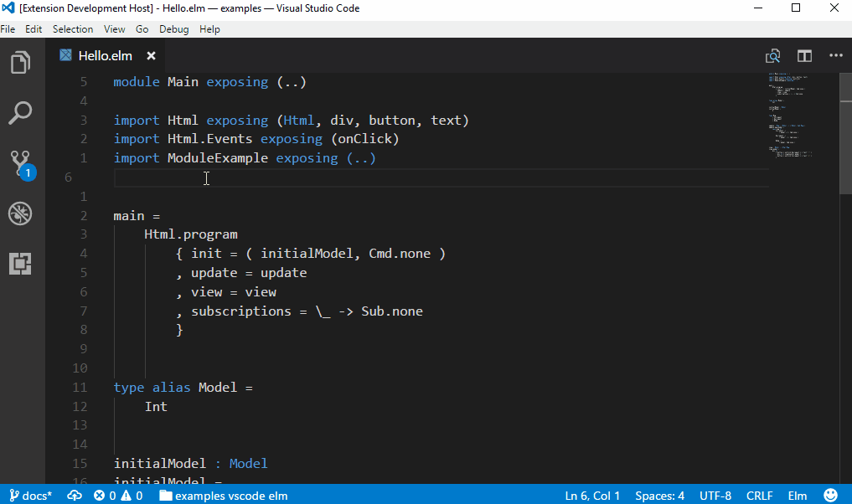Change file encoding UTF-8
852x504 pixels.
[x=715, y=496]
